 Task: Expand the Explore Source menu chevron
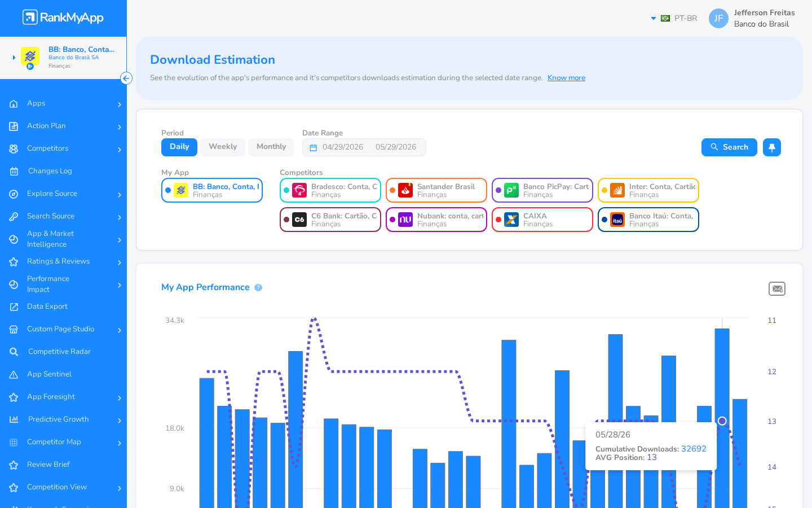[120, 195]
